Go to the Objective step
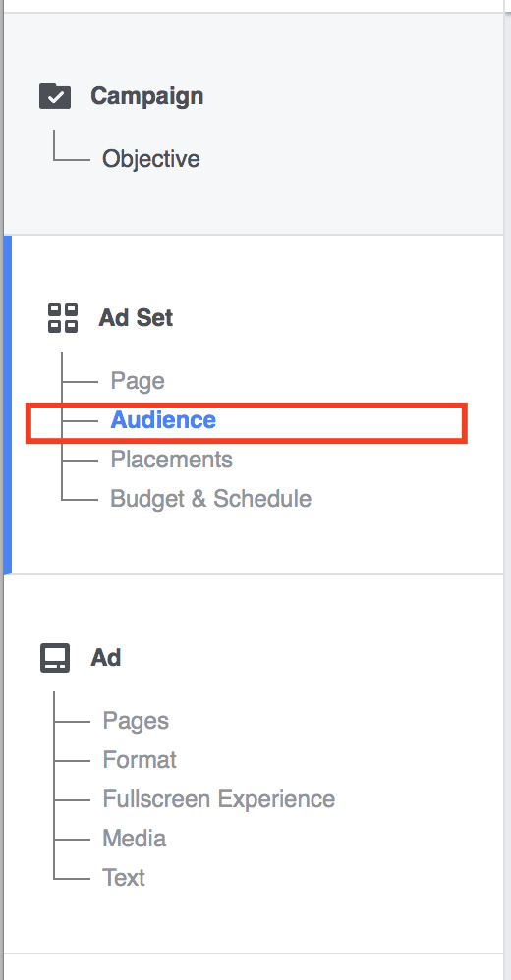Image resolution: width=511 pixels, height=980 pixels. click(151, 159)
